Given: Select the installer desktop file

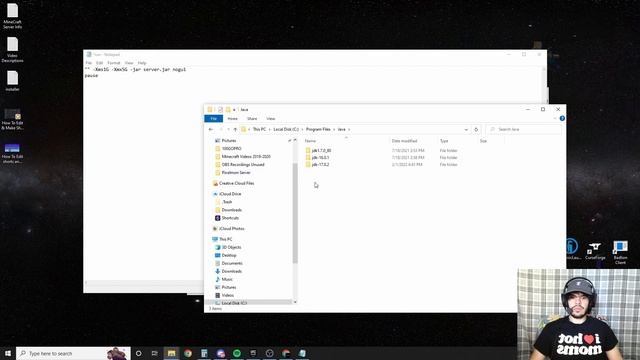Looking at the screenshot, I should coord(12,81).
